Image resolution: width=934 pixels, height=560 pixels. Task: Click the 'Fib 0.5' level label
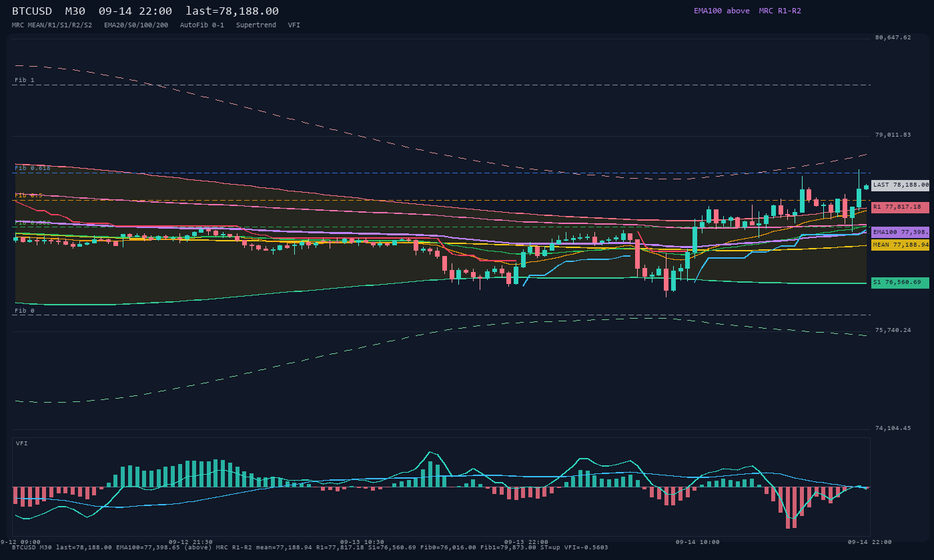[x=29, y=195]
